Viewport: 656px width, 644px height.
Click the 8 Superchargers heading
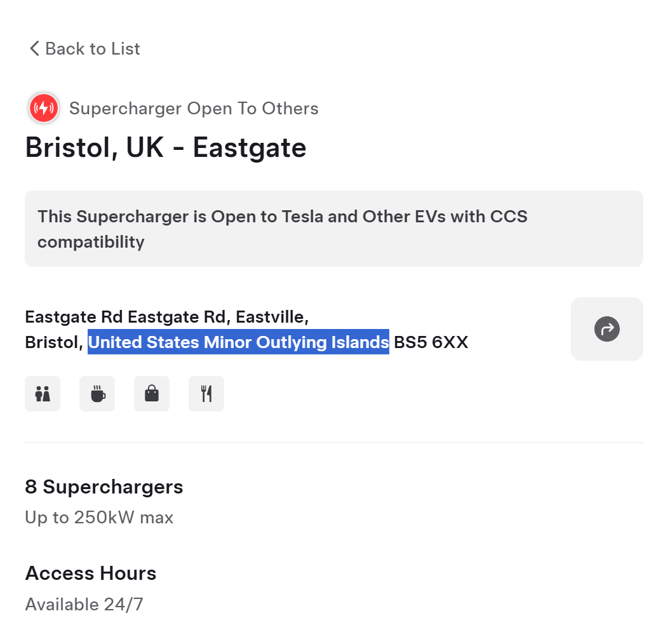pyautogui.click(x=104, y=487)
